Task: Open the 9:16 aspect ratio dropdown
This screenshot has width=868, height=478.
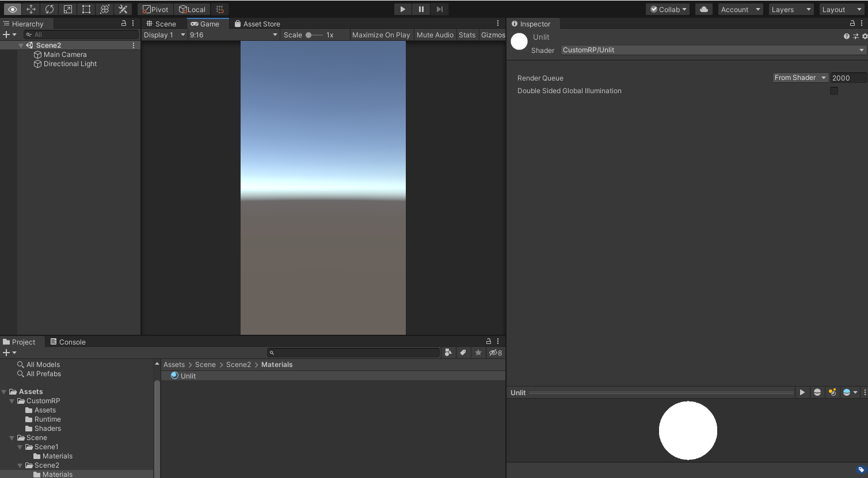Action: [233, 35]
